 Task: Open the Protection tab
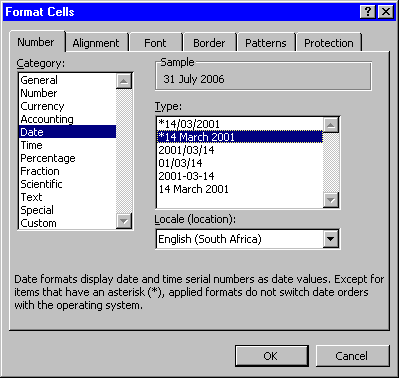click(x=329, y=43)
